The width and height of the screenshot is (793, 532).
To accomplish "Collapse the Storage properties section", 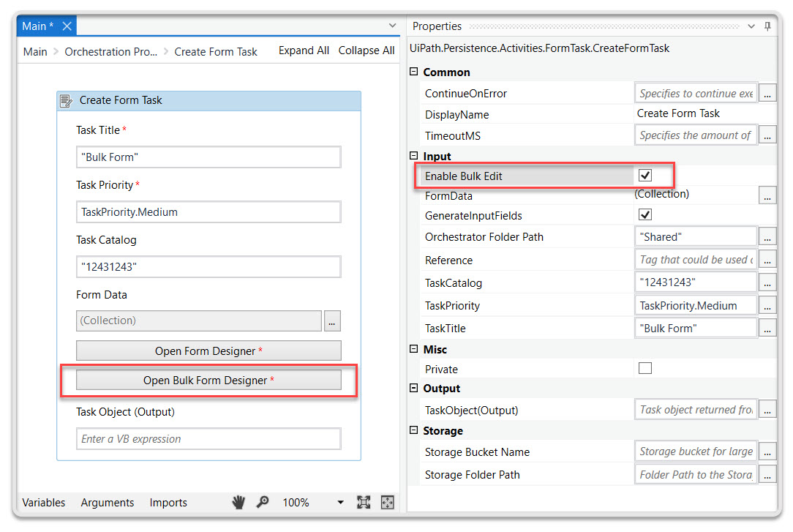I will pos(414,430).
